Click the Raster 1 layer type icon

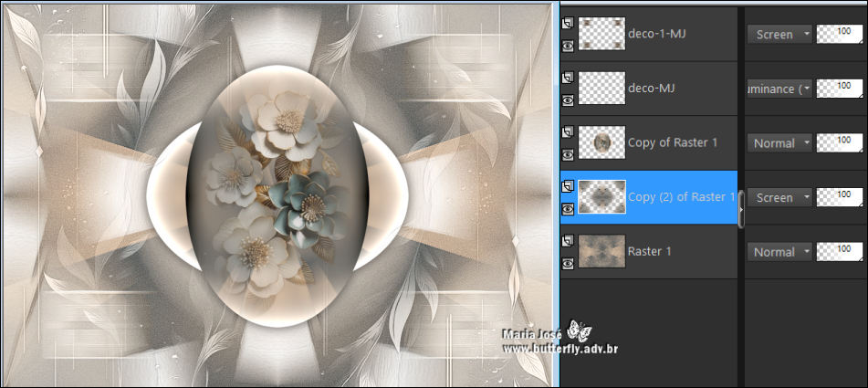[x=568, y=241]
